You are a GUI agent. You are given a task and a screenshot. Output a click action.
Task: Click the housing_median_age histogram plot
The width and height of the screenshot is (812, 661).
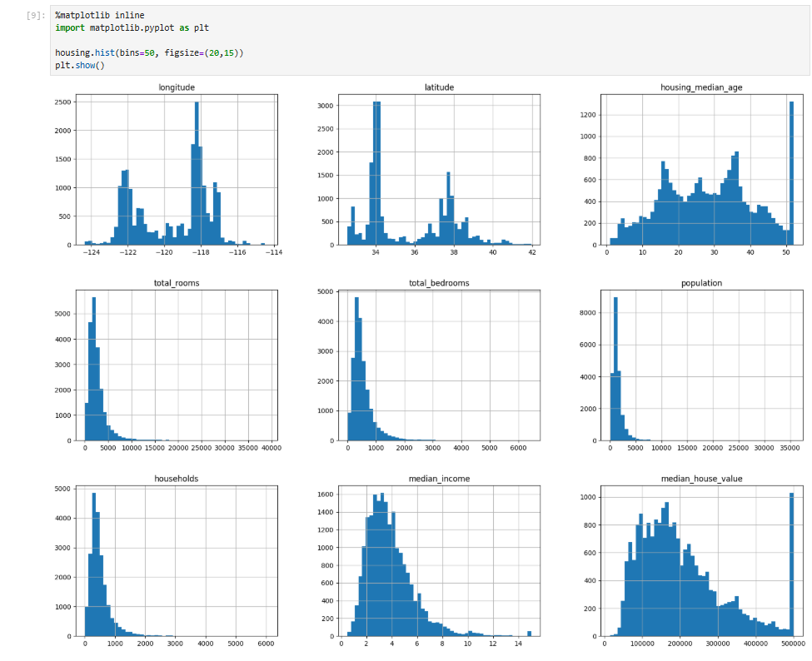pos(702,170)
